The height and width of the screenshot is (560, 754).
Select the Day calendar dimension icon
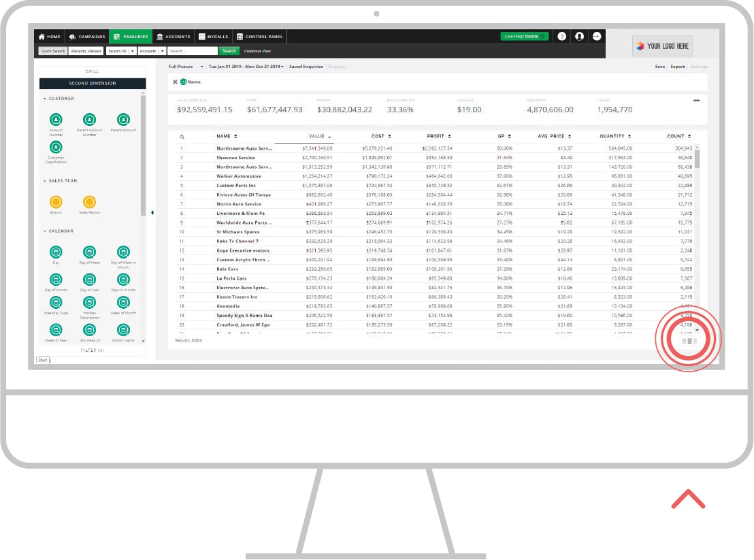coord(56,252)
